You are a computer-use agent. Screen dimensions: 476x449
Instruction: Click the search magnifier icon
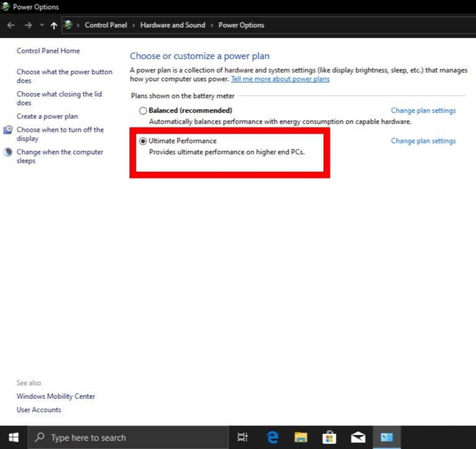coord(40,437)
